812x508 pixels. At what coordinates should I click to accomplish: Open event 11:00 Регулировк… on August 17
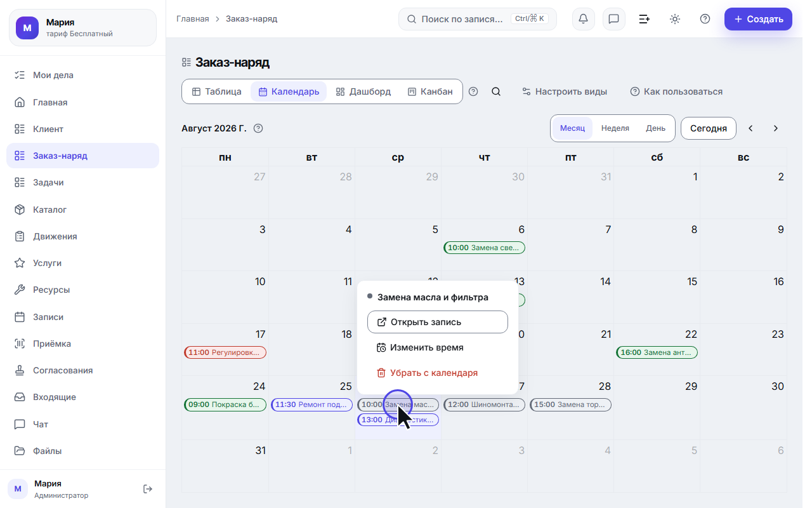pyautogui.click(x=225, y=352)
